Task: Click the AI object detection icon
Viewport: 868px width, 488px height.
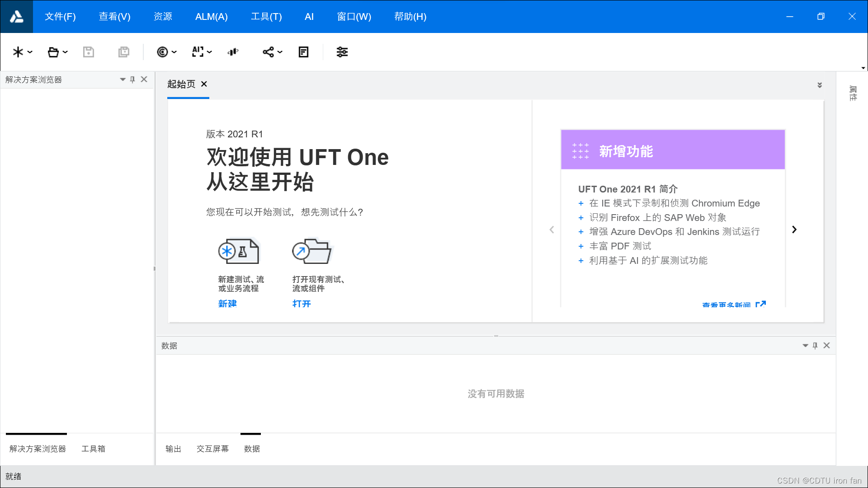Action: [198, 52]
